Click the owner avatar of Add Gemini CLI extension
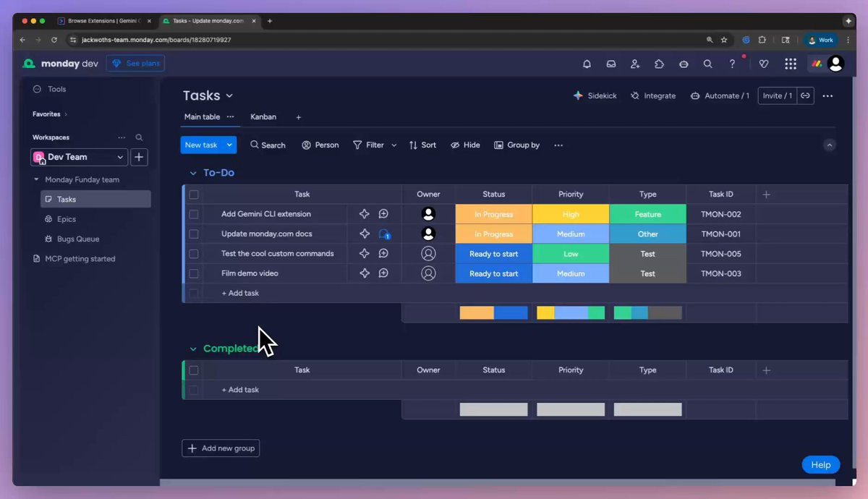Screen dimensions: 868x499 point(428,214)
